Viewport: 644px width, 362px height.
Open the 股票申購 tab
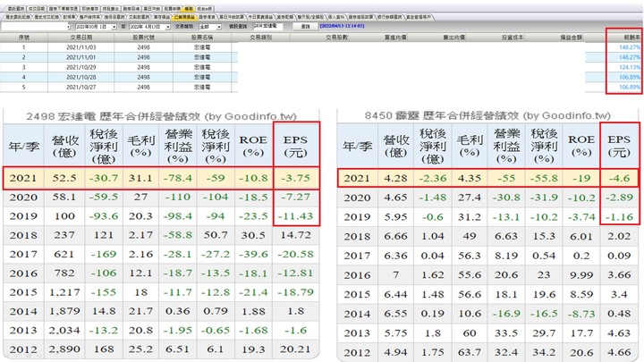click(x=172, y=9)
